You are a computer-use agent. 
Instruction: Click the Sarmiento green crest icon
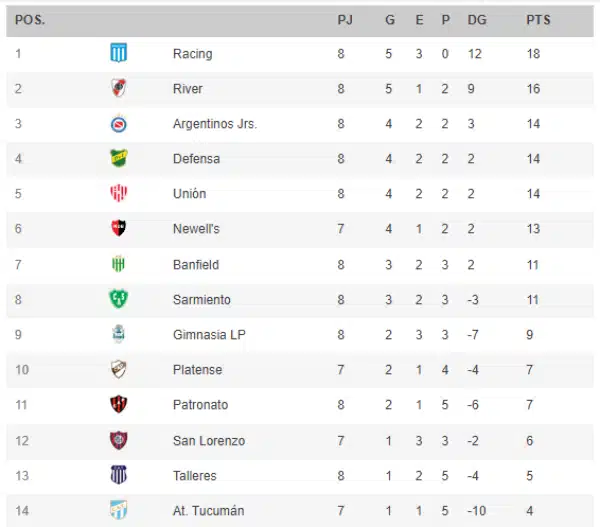[x=119, y=299]
